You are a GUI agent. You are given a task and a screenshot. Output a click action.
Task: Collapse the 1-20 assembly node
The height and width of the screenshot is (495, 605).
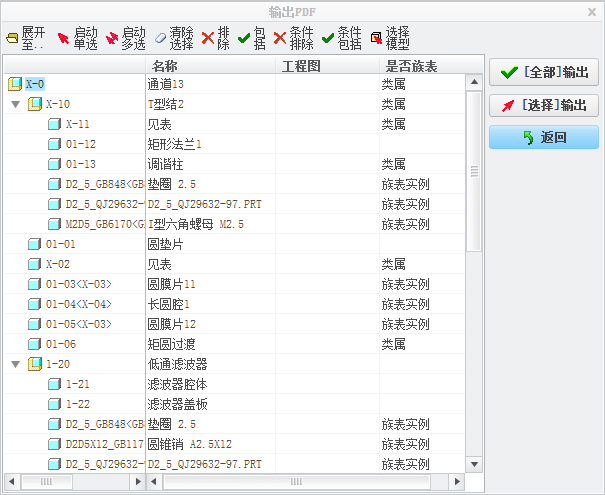pos(15,364)
